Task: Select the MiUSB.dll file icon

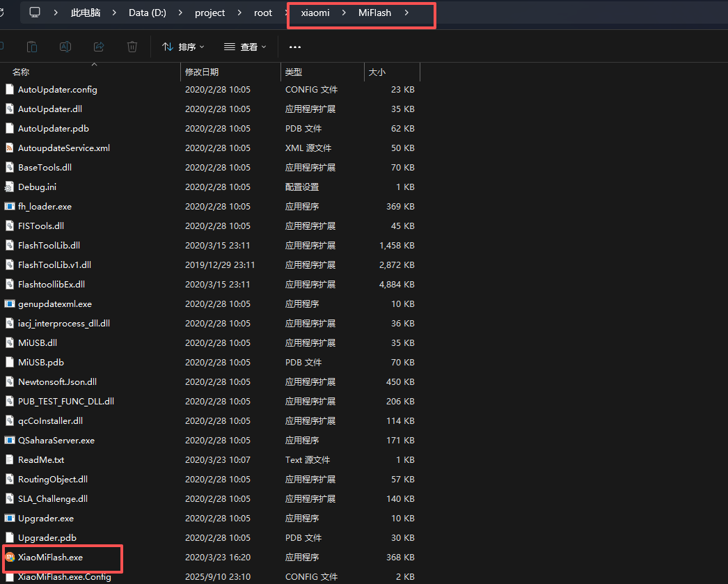Action: [x=9, y=343]
